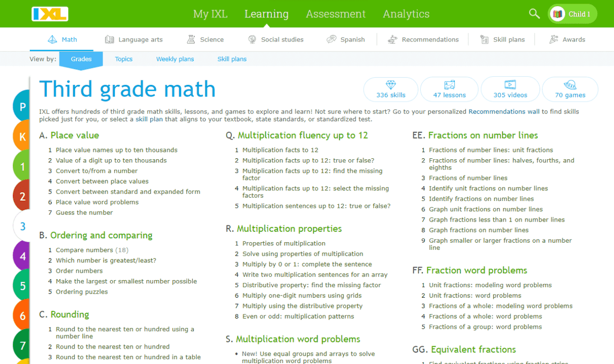Open the Recommendations wall link

tap(504, 111)
